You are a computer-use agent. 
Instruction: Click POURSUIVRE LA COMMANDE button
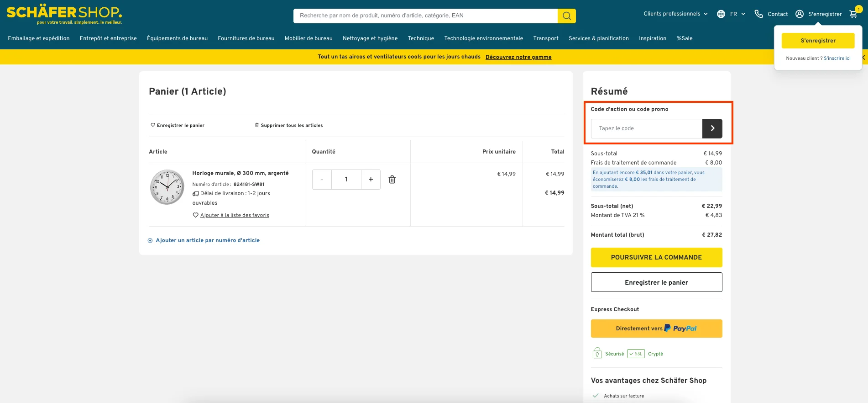pos(656,257)
